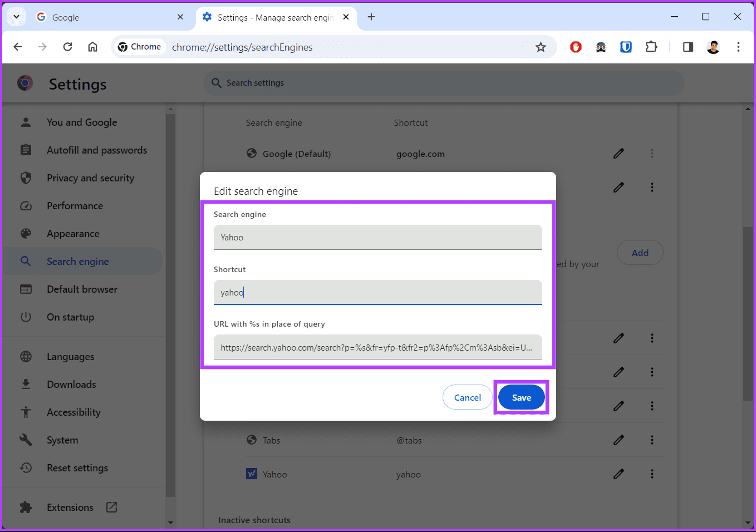756x532 pixels.
Task: Open System settings
Action: pyautogui.click(x=62, y=440)
